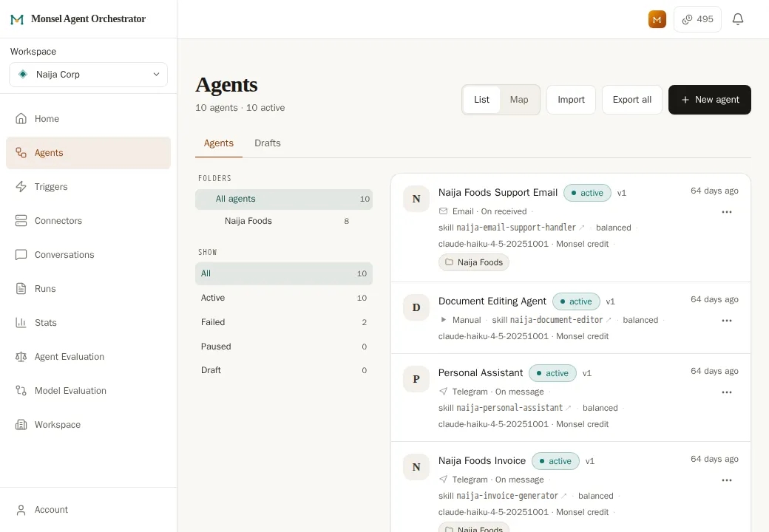Open Connectors page
Viewport: 769px width, 532px height.
[x=88, y=221]
